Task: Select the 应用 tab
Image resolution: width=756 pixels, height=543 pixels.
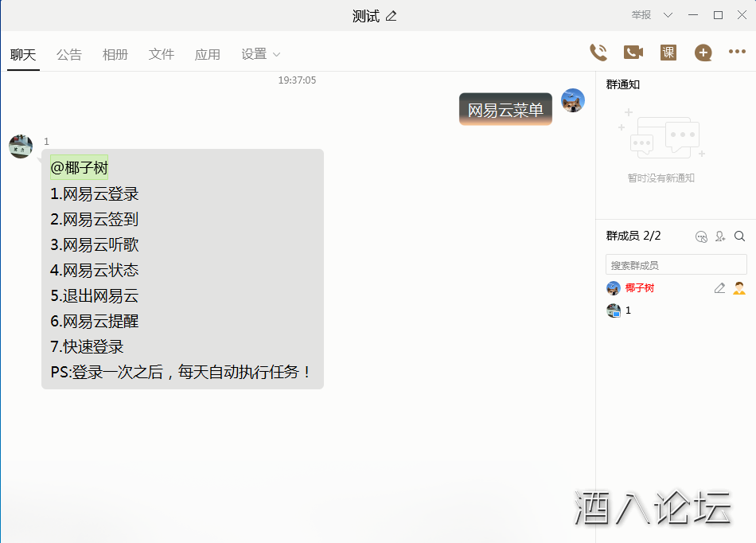Action: (x=208, y=54)
